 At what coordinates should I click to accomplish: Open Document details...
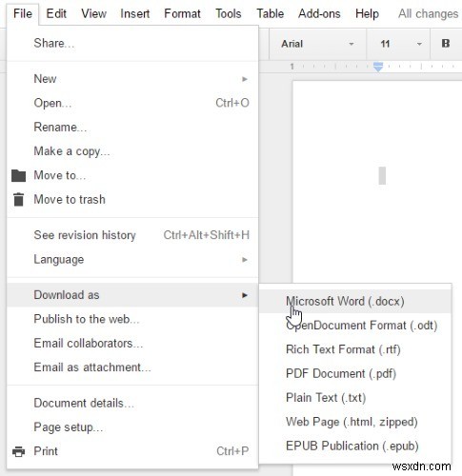(132, 403)
